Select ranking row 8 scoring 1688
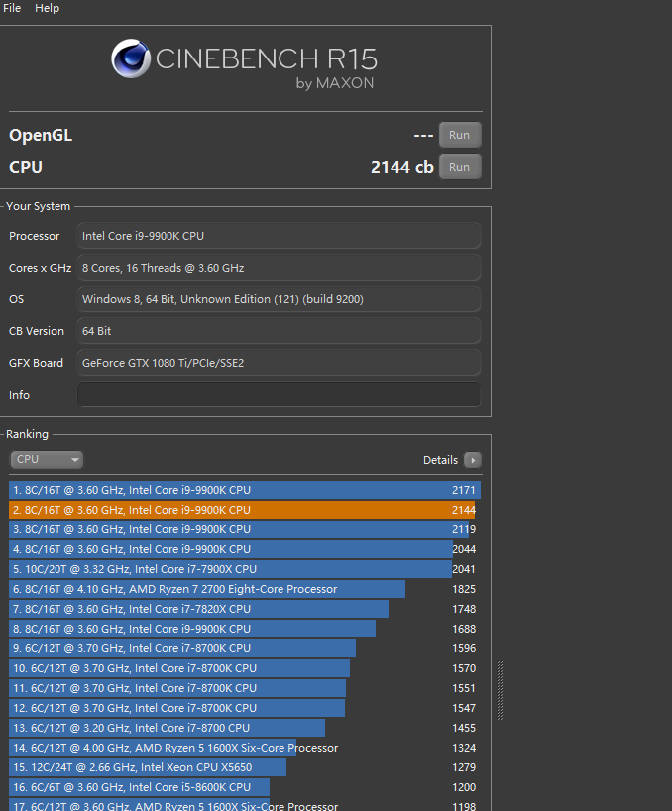672x811 pixels. (x=245, y=629)
